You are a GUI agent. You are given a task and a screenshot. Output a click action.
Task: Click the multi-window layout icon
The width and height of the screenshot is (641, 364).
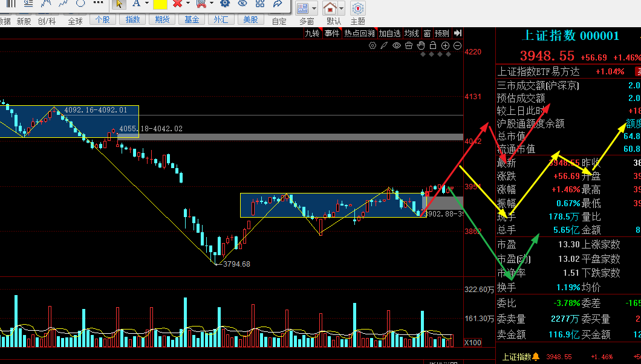point(303,8)
